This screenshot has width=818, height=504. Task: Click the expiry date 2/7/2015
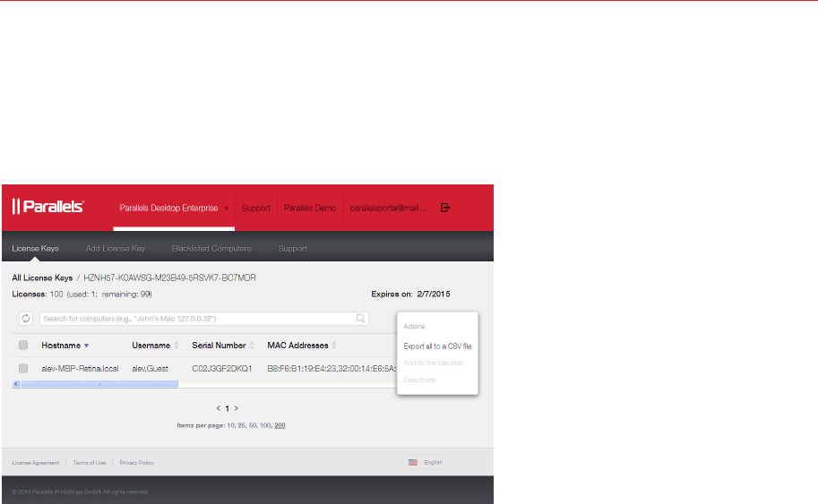(x=434, y=294)
